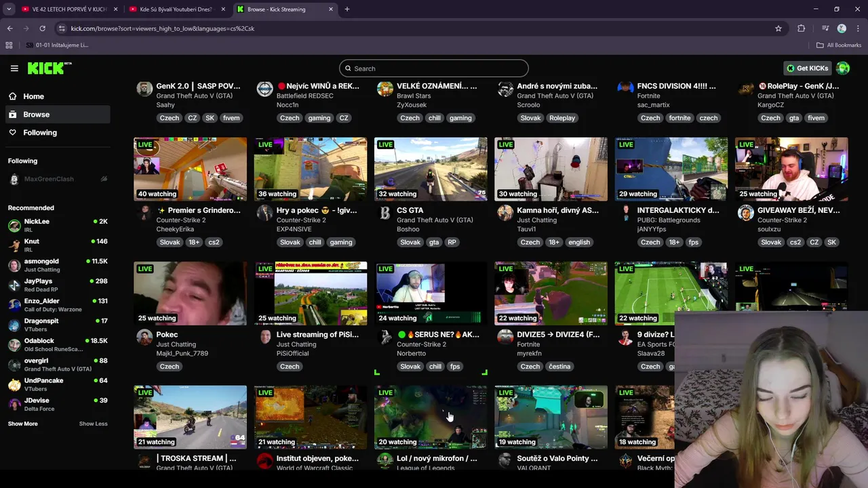868x488 pixels.
Task: Click Show Less in recommended list
Action: coord(93,424)
